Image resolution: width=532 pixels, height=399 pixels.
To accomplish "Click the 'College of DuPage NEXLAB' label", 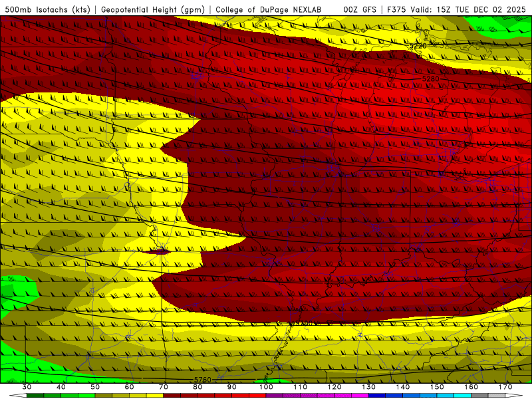I will (268, 9).
